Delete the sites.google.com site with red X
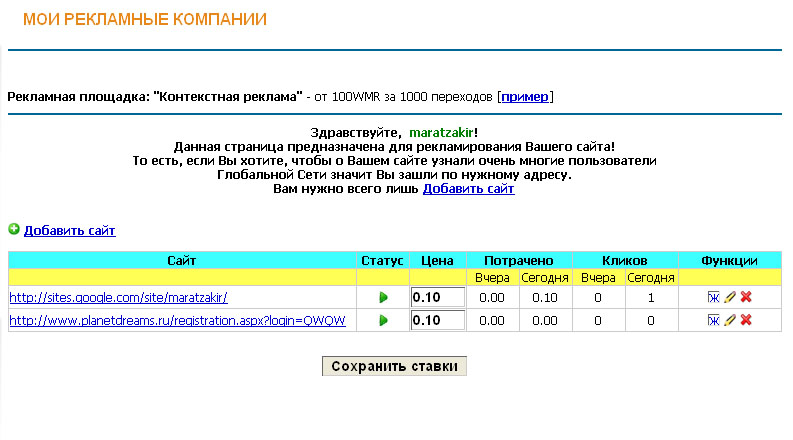This screenshot has height=440, width=793. 746,297
